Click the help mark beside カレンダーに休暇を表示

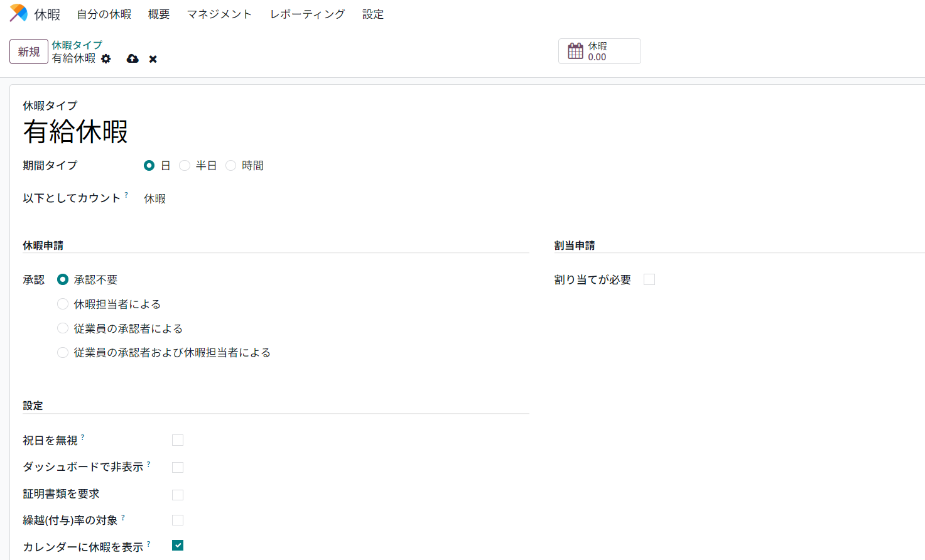[x=149, y=544]
